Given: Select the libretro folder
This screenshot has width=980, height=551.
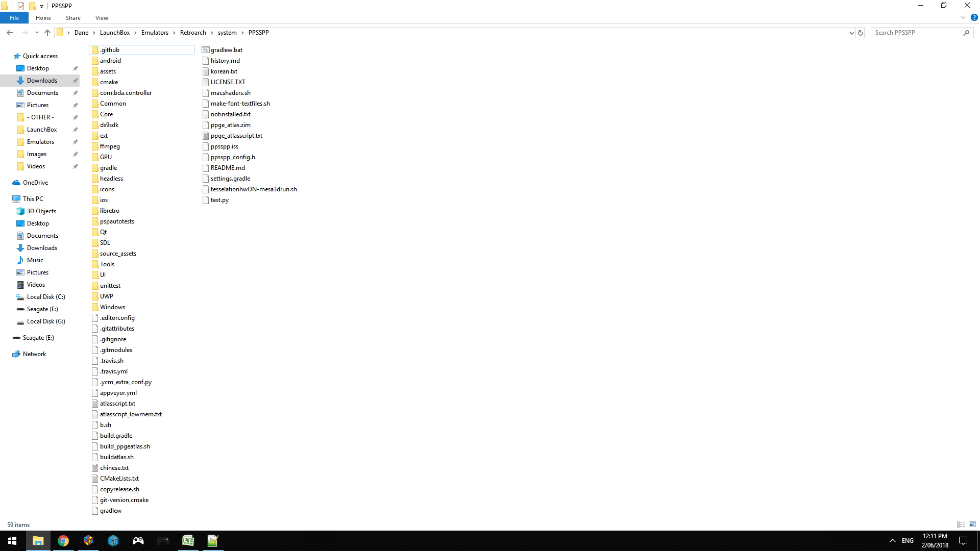Looking at the screenshot, I should 110,211.
